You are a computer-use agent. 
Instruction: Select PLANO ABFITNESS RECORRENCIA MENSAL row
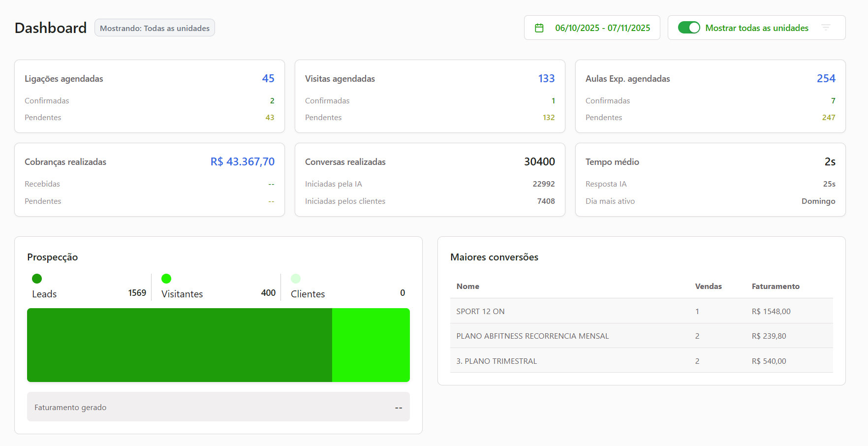pyautogui.click(x=641, y=336)
